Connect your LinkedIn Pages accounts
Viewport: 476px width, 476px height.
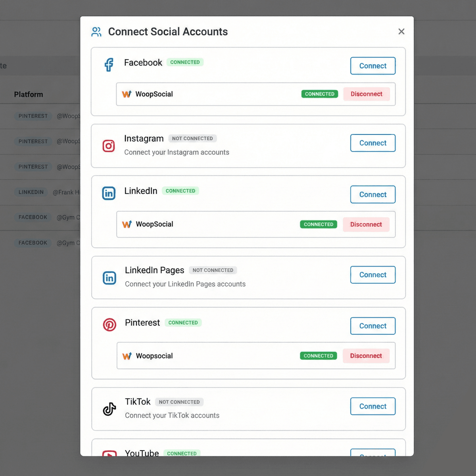tap(372, 274)
